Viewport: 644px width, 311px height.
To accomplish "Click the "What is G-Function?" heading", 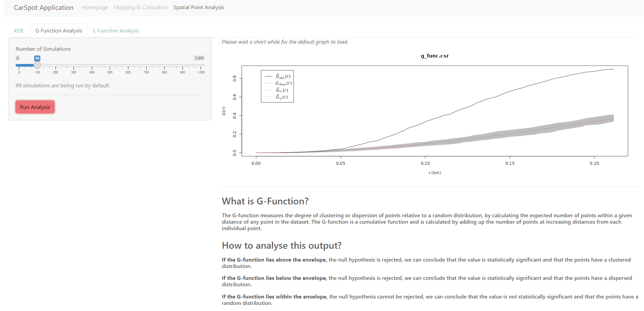I will 265,201.
